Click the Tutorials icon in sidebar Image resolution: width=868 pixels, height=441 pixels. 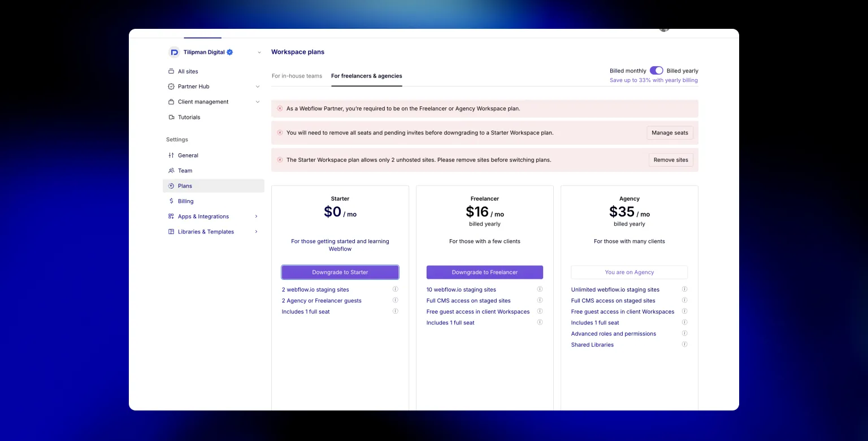click(171, 117)
